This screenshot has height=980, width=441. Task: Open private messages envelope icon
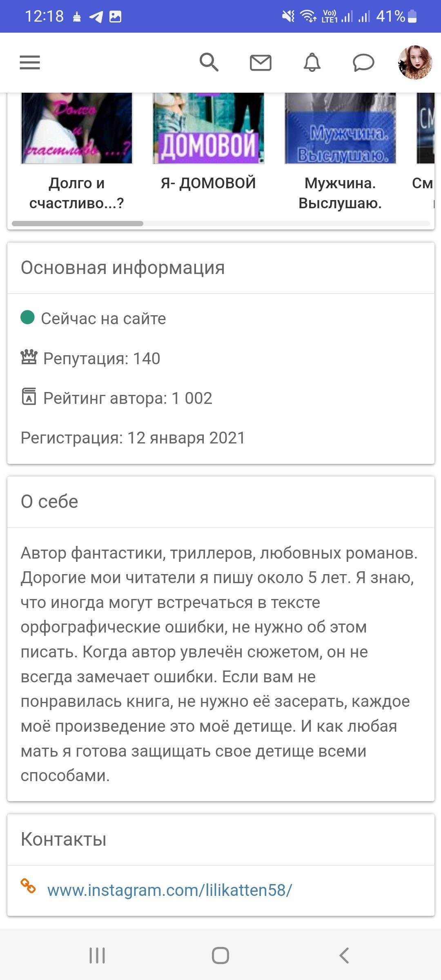click(261, 63)
